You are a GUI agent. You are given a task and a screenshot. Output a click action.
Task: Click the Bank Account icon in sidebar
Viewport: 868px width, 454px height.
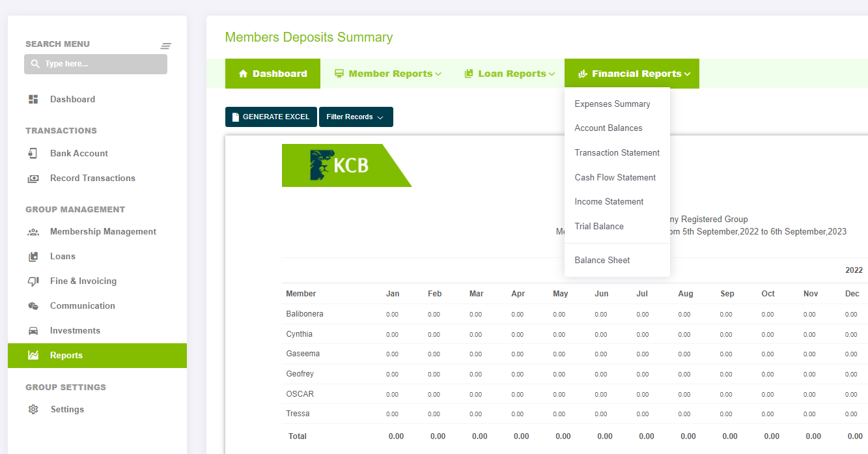[x=33, y=153]
